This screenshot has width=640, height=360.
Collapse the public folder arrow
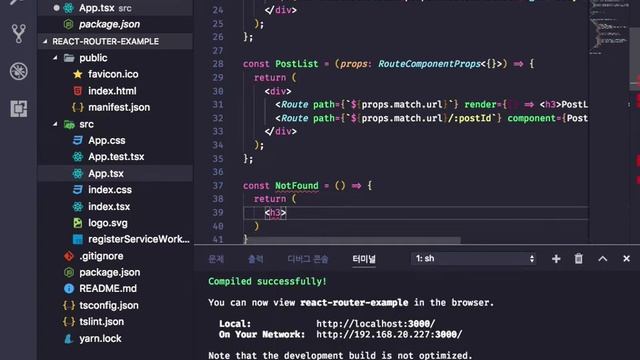pyautogui.click(x=55, y=58)
